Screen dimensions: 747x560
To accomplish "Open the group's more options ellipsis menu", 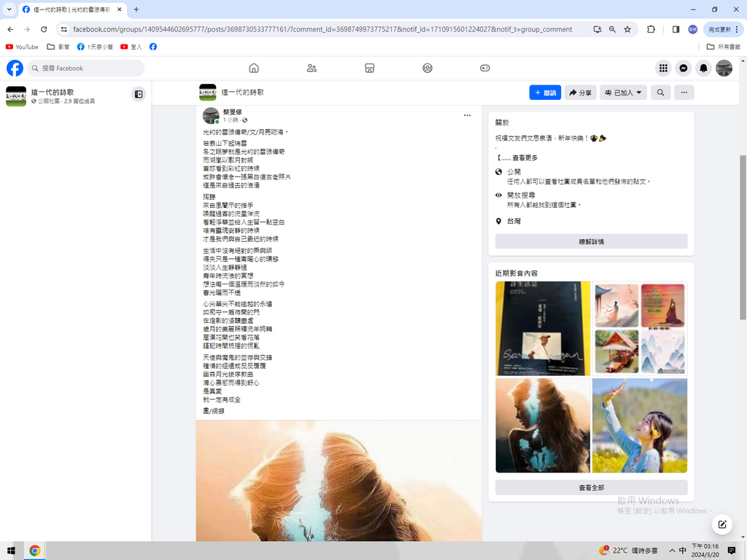I will point(684,93).
